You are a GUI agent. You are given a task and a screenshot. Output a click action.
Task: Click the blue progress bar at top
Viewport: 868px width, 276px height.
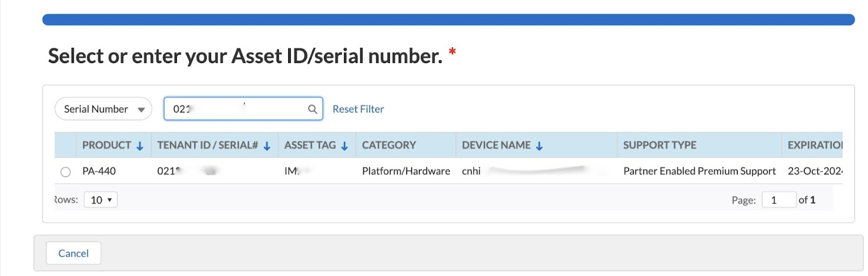[448, 20]
